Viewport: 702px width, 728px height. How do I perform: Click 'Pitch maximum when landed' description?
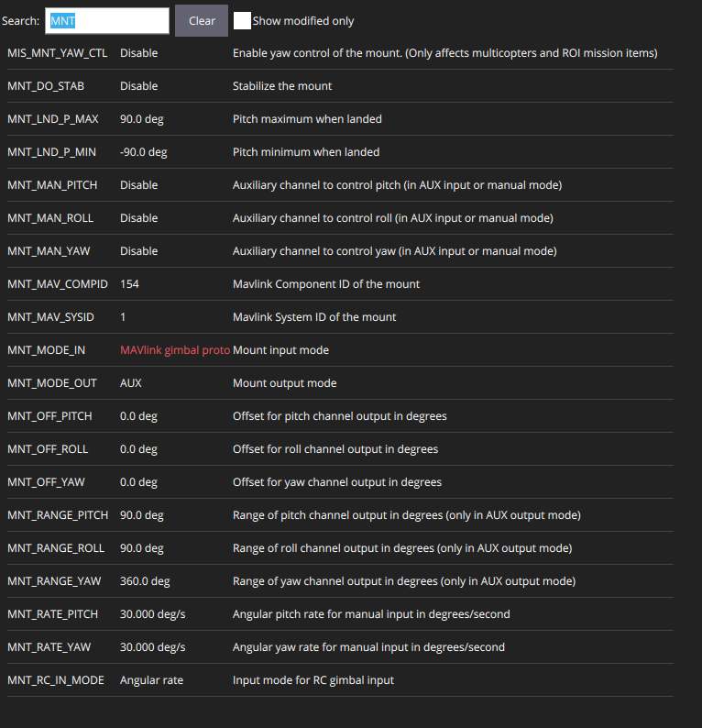coord(307,119)
